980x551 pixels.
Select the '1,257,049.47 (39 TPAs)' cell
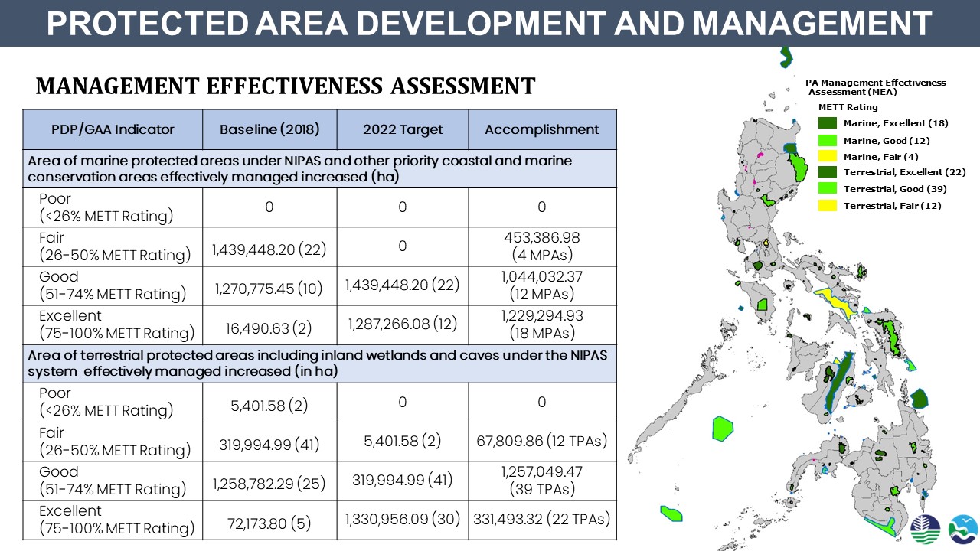pos(542,481)
